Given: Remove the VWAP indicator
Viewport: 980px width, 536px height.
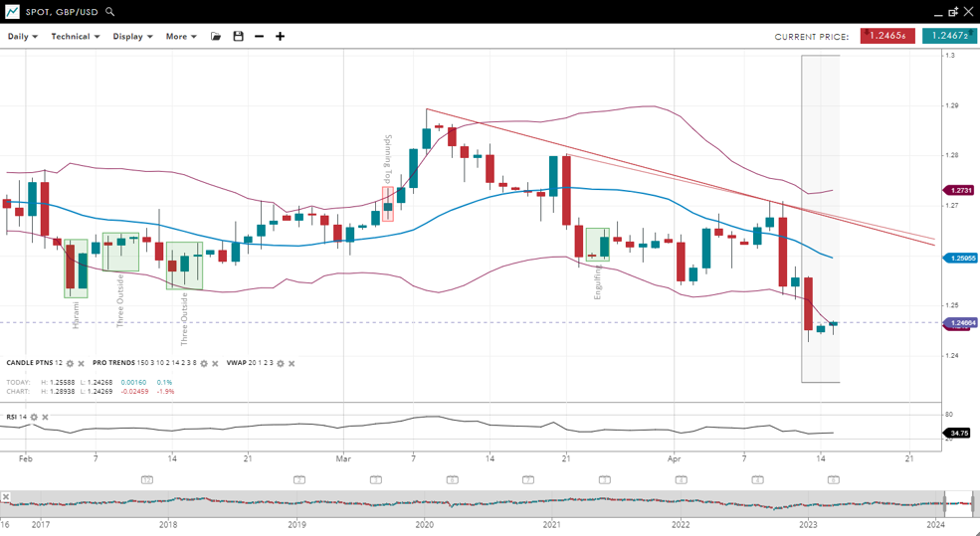Looking at the screenshot, I should pos(292,364).
